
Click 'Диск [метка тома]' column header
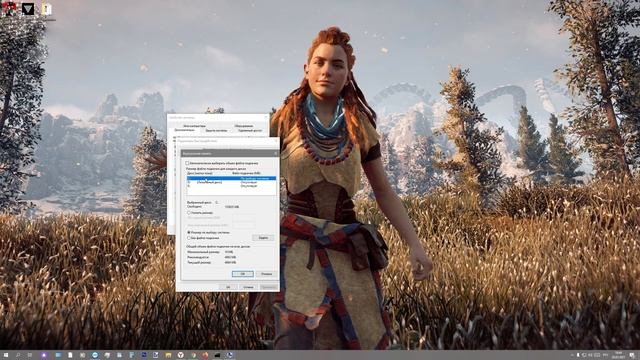(x=200, y=173)
